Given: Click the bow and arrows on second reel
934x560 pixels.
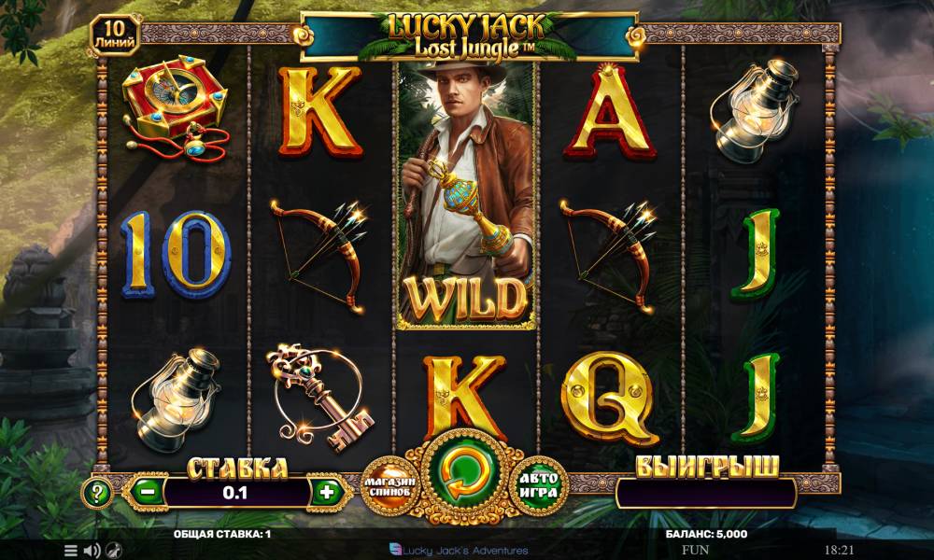Looking at the screenshot, I should tap(319, 254).
